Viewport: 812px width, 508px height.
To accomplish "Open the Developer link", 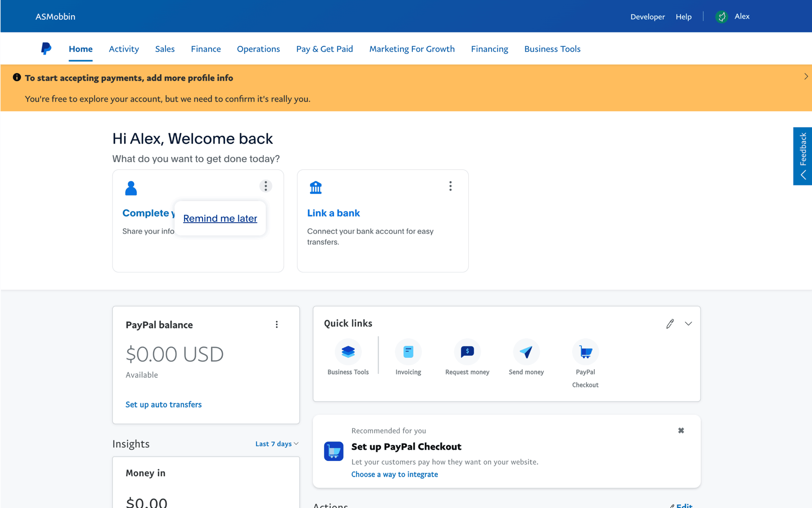I will pos(647,17).
